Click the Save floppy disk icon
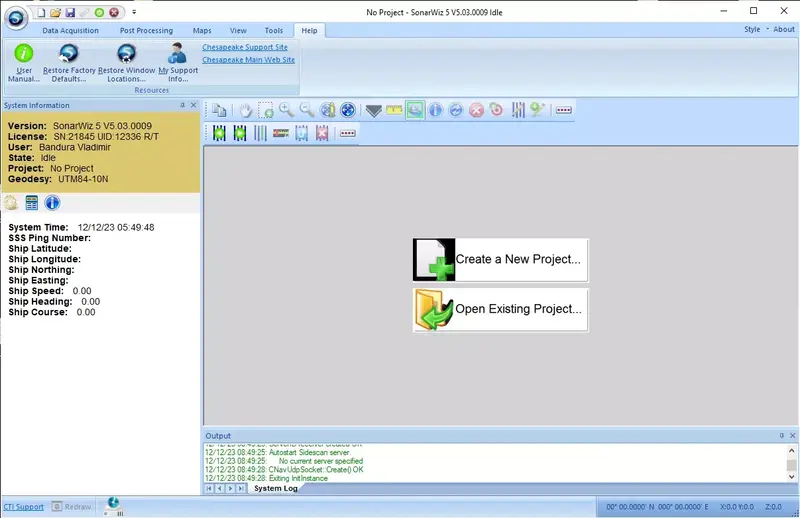Image resolution: width=800 pixels, height=518 pixels. (x=70, y=12)
